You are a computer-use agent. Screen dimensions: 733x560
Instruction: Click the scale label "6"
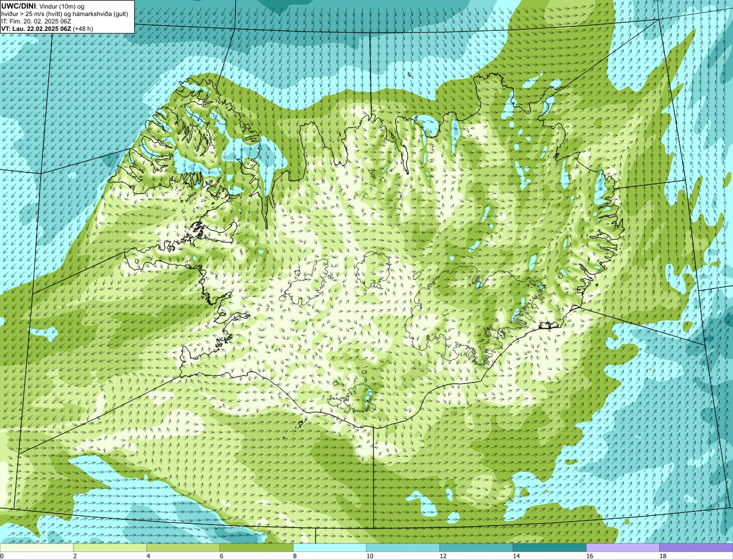click(222, 556)
